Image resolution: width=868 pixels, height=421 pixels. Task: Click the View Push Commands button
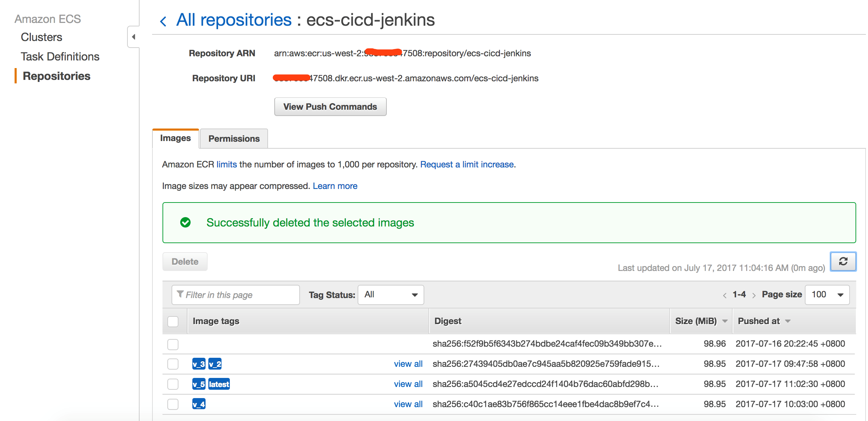pyautogui.click(x=330, y=107)
